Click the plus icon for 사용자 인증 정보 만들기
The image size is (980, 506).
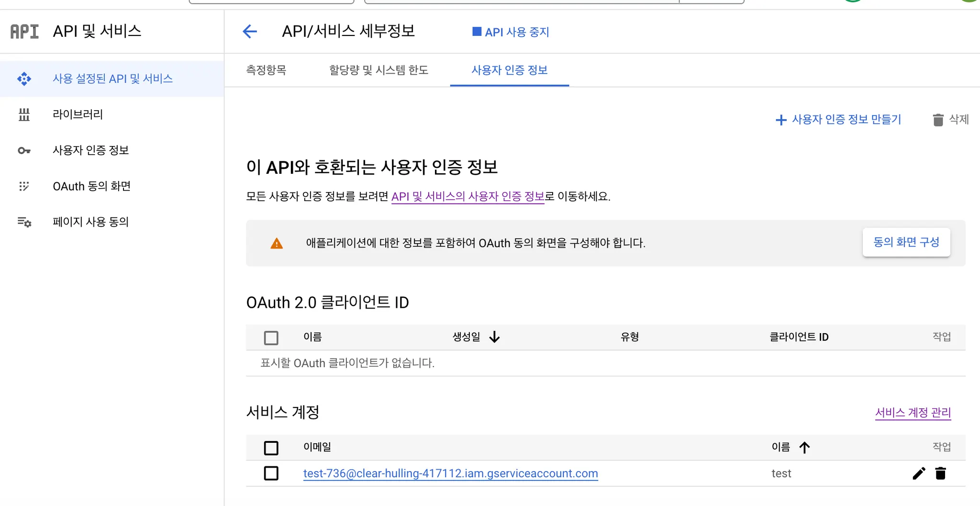click(781, 120)
